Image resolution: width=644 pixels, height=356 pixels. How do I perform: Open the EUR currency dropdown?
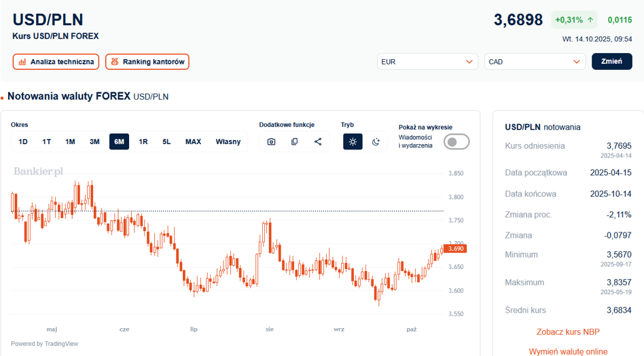pyautogui.click(x=427, y=62)
